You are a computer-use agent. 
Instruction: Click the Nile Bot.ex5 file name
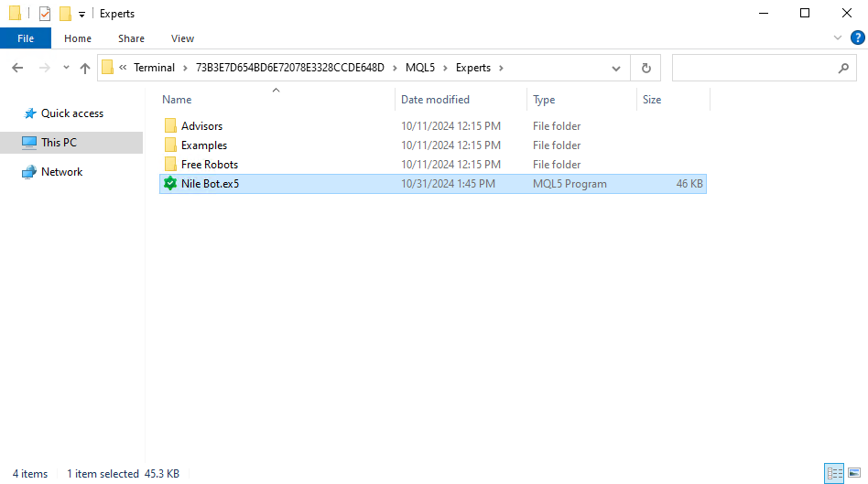[211, 184]
